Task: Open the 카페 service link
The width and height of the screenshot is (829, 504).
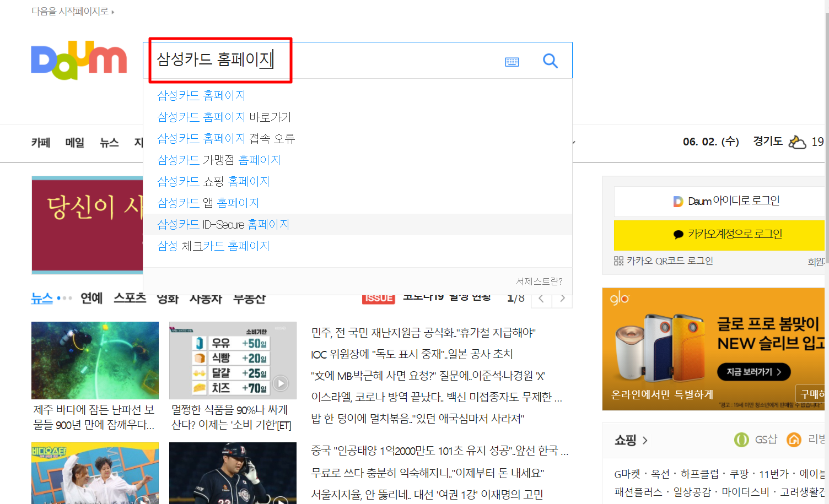Action: tap(41, 143)
